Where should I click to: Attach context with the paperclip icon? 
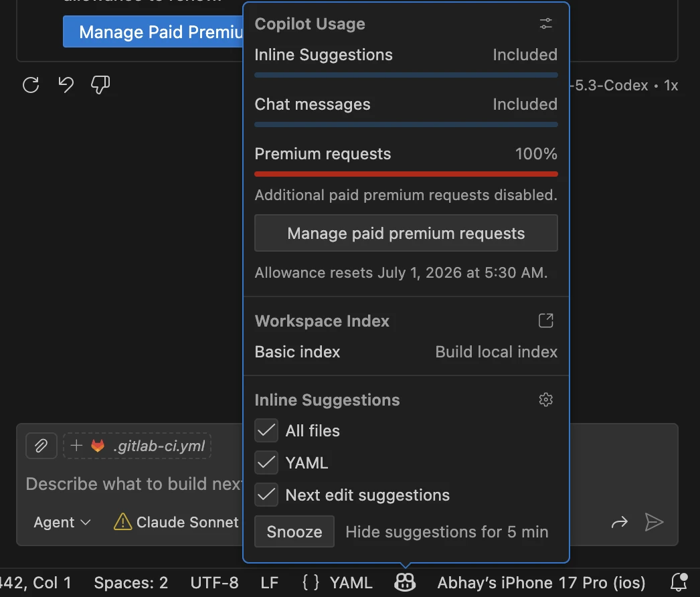click(x=41, y=446)
